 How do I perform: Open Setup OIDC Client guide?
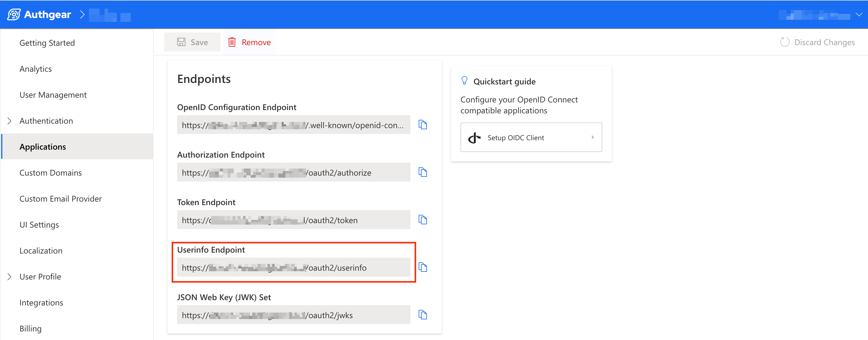(531, 138)
